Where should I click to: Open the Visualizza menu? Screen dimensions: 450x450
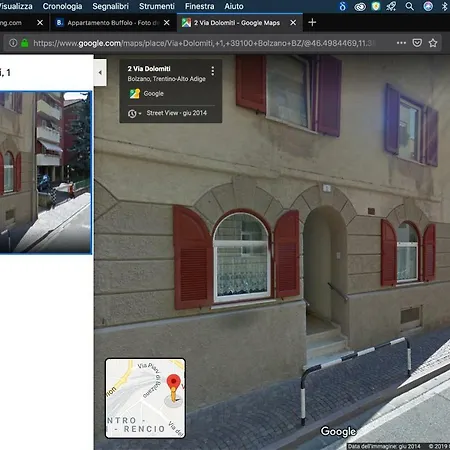click(x=16, y=6)
